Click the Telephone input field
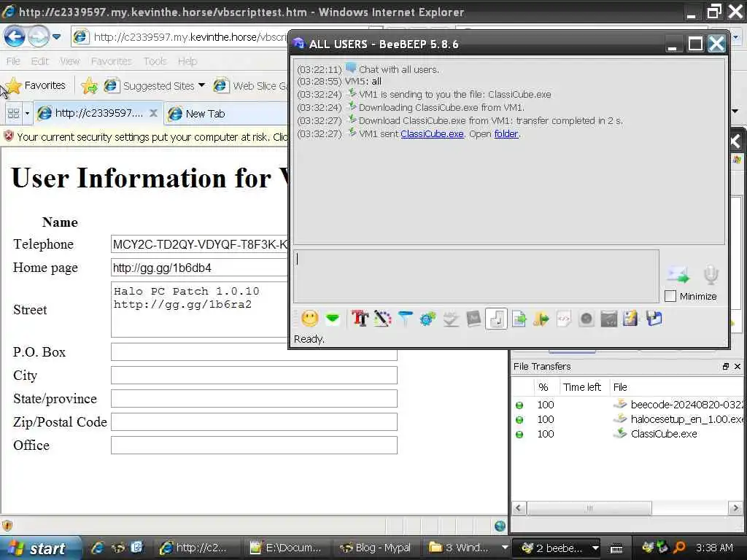 coord(200,244)
